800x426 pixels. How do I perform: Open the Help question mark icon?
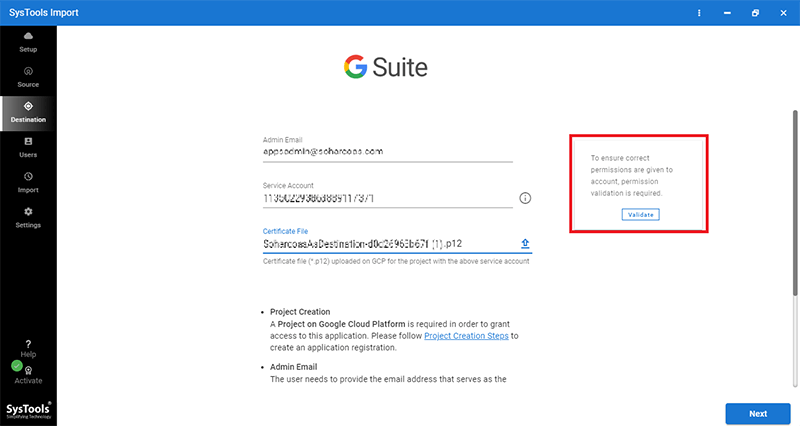coord(28,344)
